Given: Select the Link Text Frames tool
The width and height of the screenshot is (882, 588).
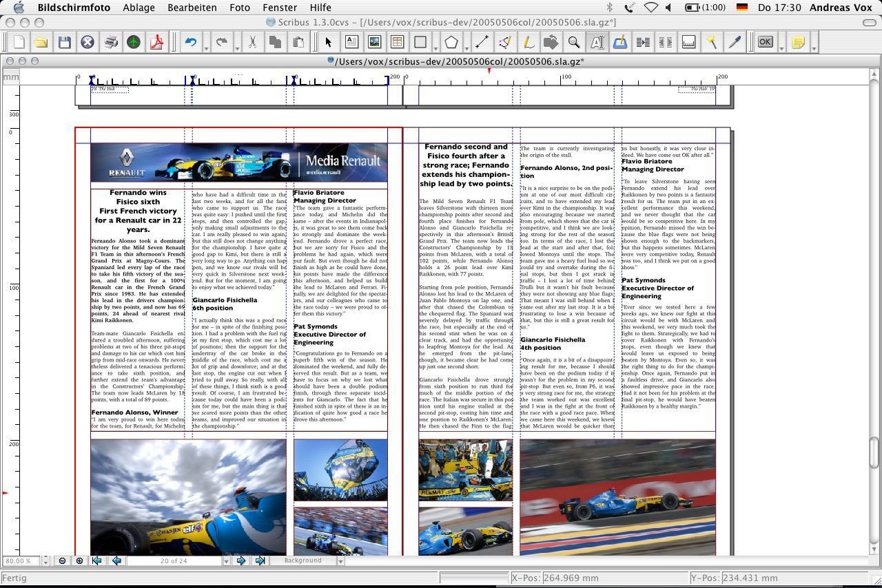Looking at the screenshot, I should tap(644, 42).
